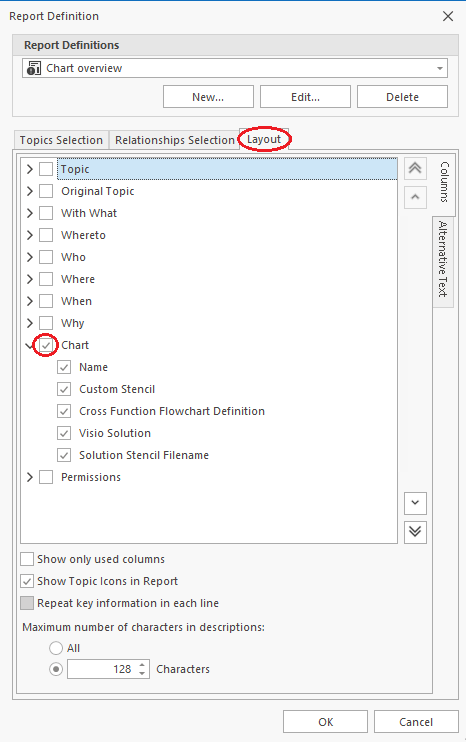Image resolution: width=466 pixels, height=742 pixels.
Task: Click the Chart overview report icon
Action: tap(34, 68)
